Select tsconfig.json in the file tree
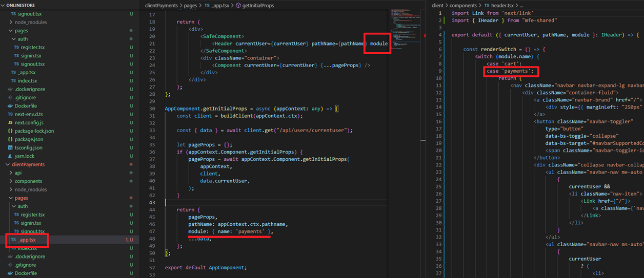Screen dimensions: 644x278 (x=29, y=147)
